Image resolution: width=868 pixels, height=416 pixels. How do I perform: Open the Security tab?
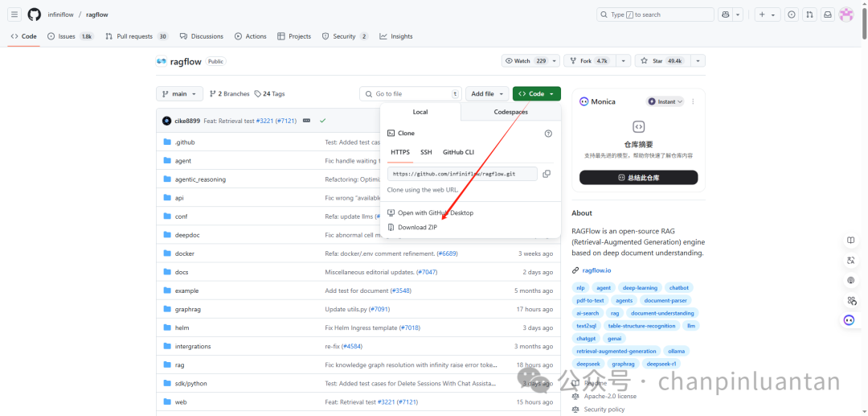click(x=345, y=36)
